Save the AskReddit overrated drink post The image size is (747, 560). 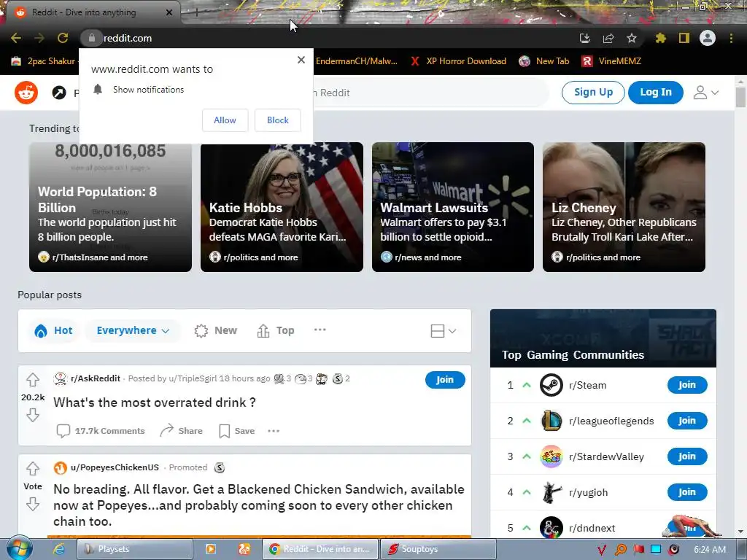coord(237,431)
